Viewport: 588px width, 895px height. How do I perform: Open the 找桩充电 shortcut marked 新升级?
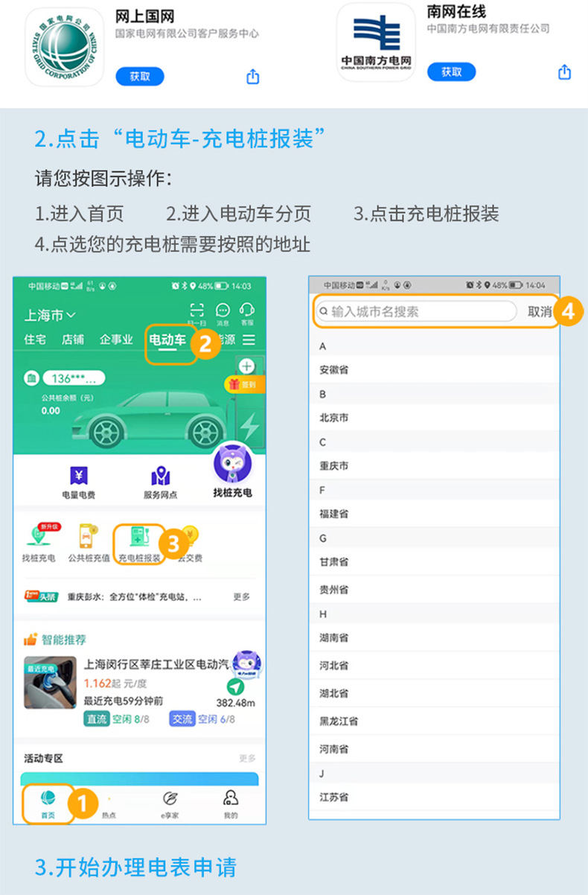[x=38, y=543]
